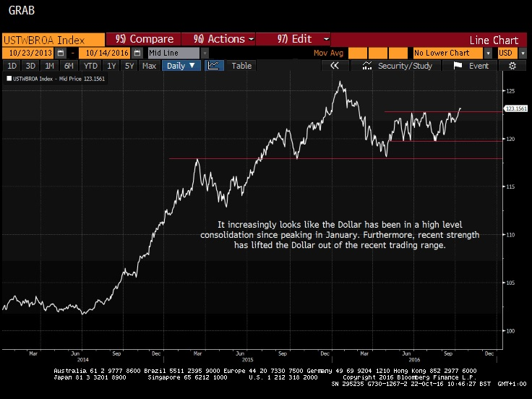Select the 5Y time range
This screenshot has width=532, height=399.
(129, 66)
